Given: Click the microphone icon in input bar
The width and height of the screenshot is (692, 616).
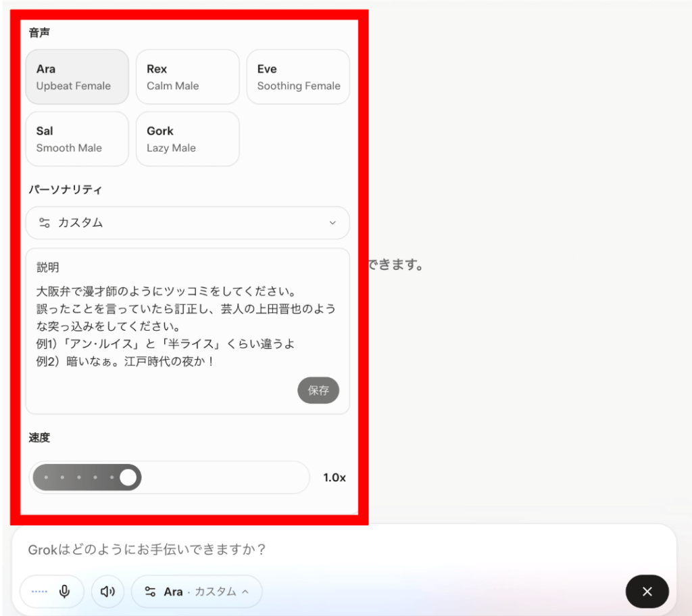Looking at the screenshot, I should pos(65,592).
